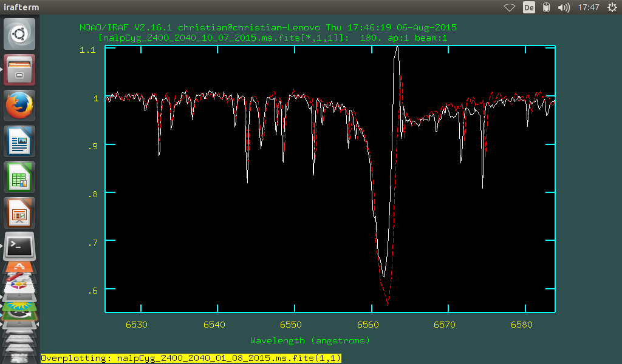Open the mouse battery indicator menu

click(546, 7)
